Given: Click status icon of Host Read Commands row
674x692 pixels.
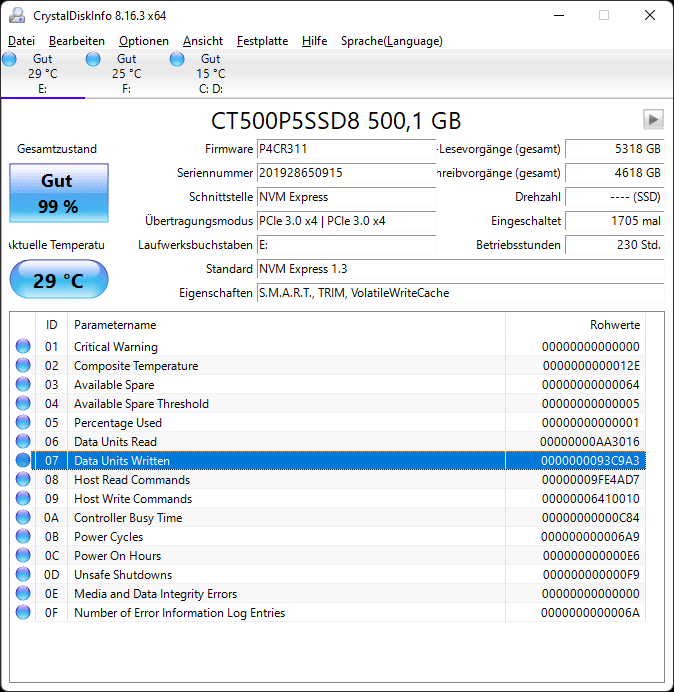Looking at the screenshot, I should tap(23, 479).
